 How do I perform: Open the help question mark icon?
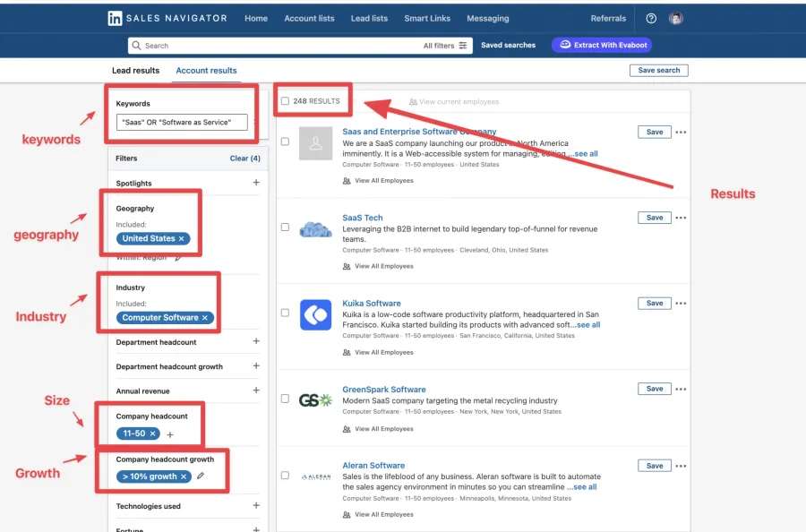tap(650, 18)
